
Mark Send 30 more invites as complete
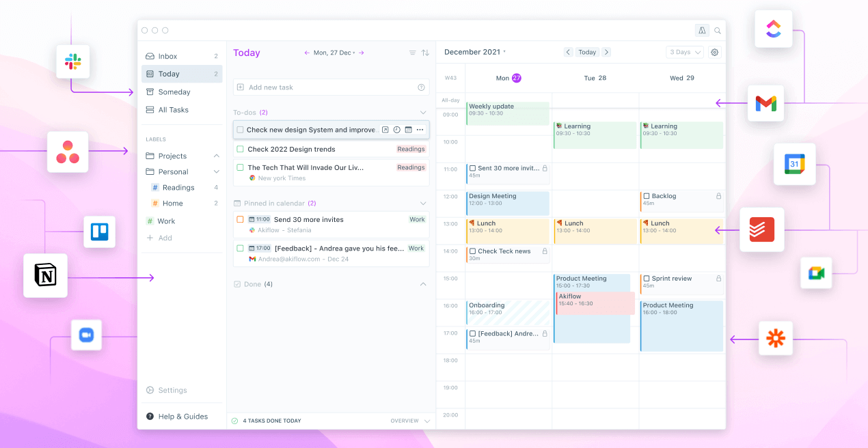(x=240, y=219)
